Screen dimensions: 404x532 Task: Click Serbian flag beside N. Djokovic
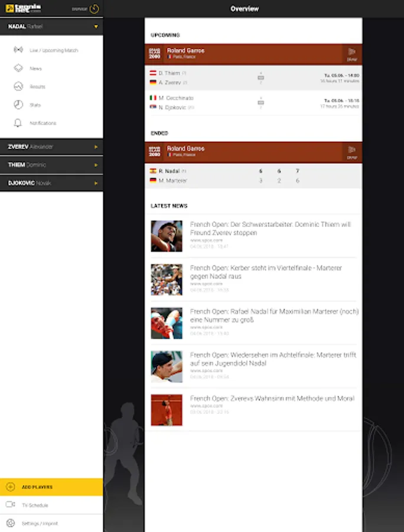coord(153,107)
